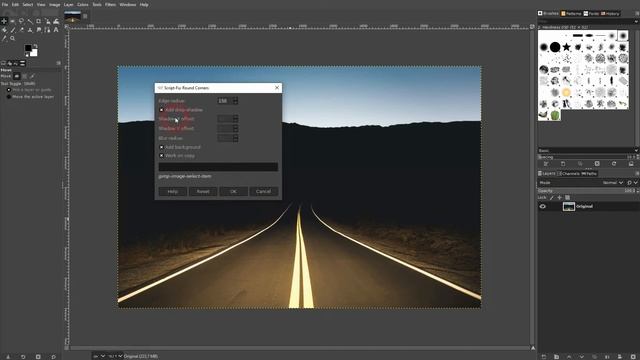This screenshot has width=640, height=360.
Task: Click the image tab thumbnail above canvas
Action: tap(73, 17)
